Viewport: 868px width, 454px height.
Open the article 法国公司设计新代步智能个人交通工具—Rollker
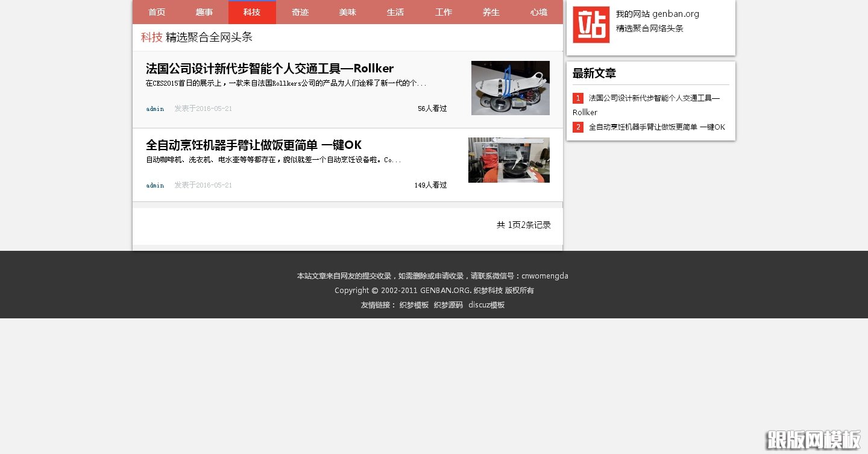coord(269,68)
